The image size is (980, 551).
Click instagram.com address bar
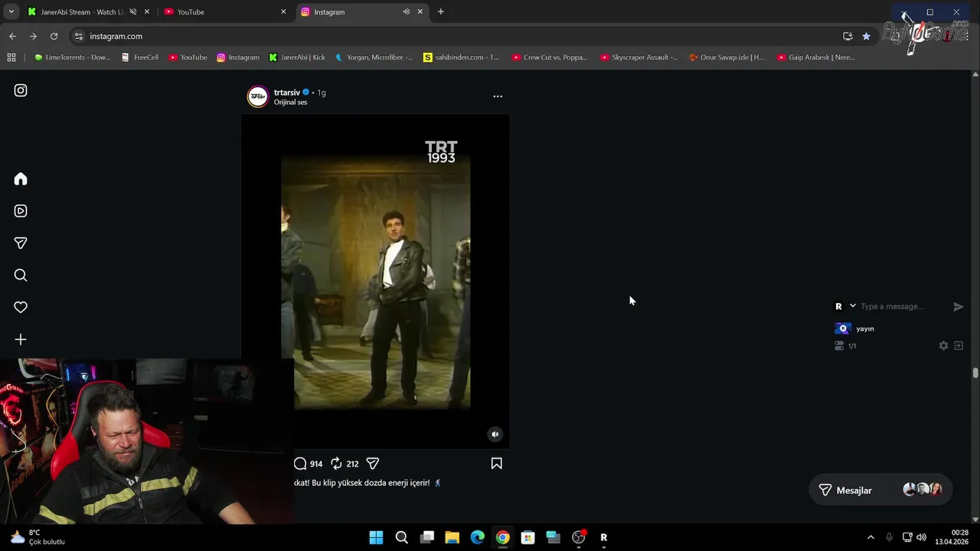[459, 36]
